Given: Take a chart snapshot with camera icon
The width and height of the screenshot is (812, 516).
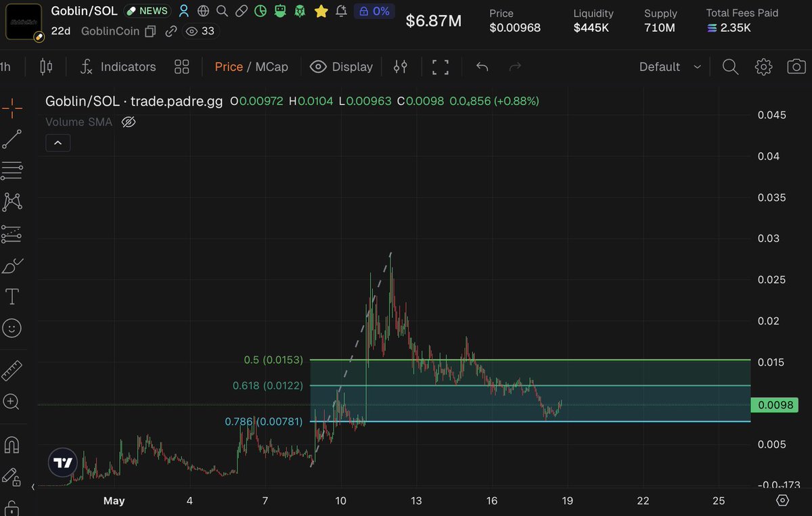Looking at the screenshot, I should click(796, 66).
